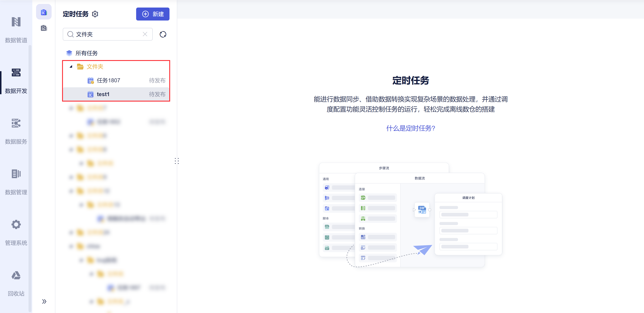644x313 pixels.
Task: Click the panel resize drag handle
Action: pyautogui.click(x=177, y=161)
